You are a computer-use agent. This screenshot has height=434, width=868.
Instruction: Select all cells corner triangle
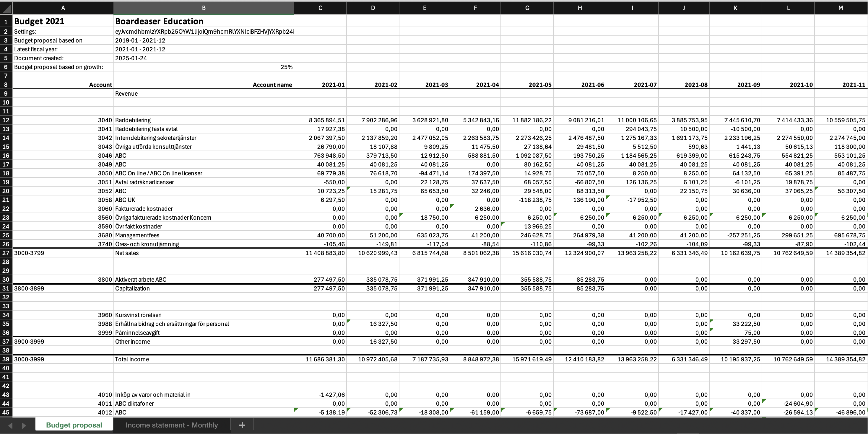point(6,8)
